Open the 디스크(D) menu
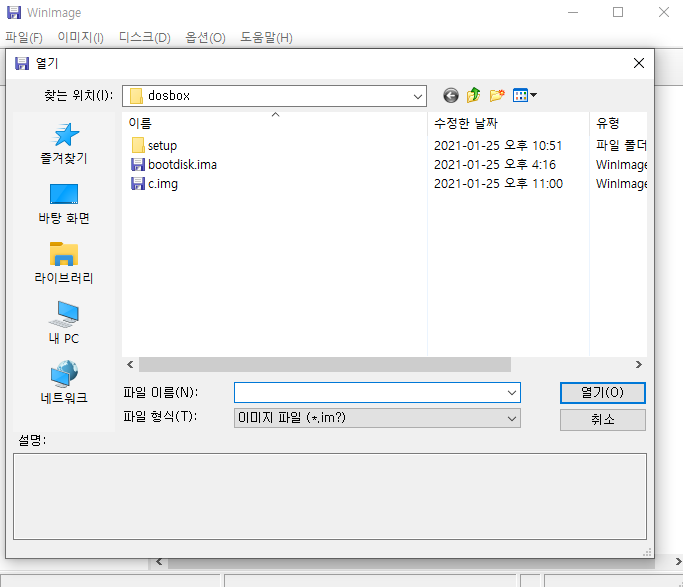This screenshot has height=587, width=683. pos(145,37)
